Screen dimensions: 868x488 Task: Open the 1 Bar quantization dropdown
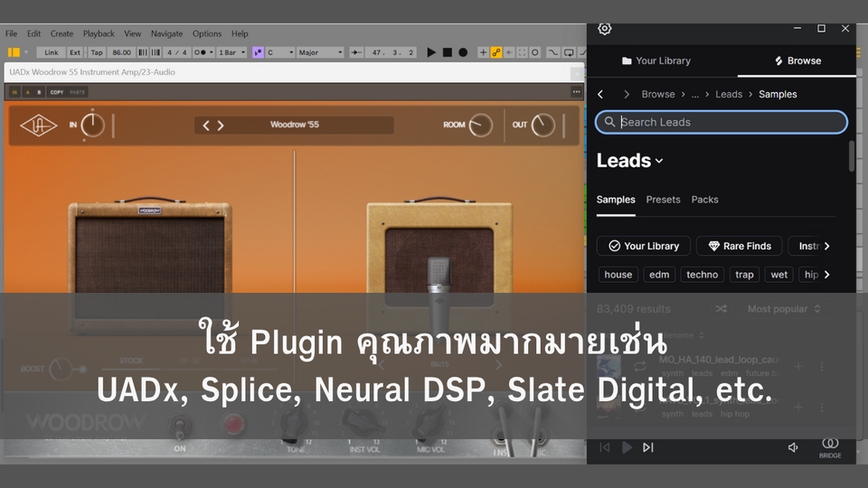[231, 52]
